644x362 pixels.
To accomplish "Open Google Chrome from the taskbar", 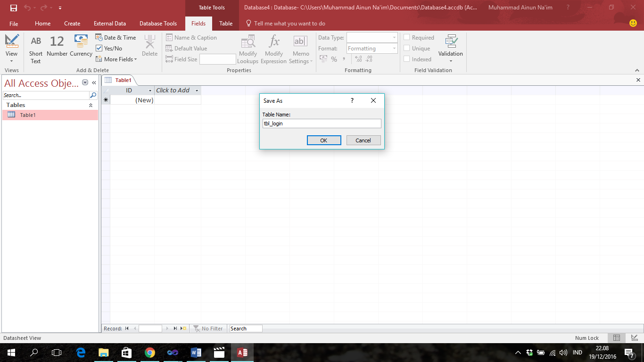I will [150, 352].
